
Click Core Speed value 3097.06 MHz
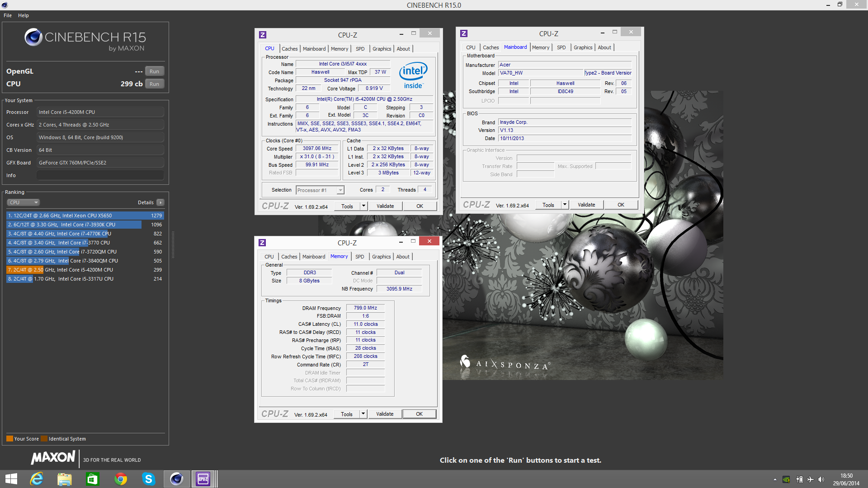(317, 149)
